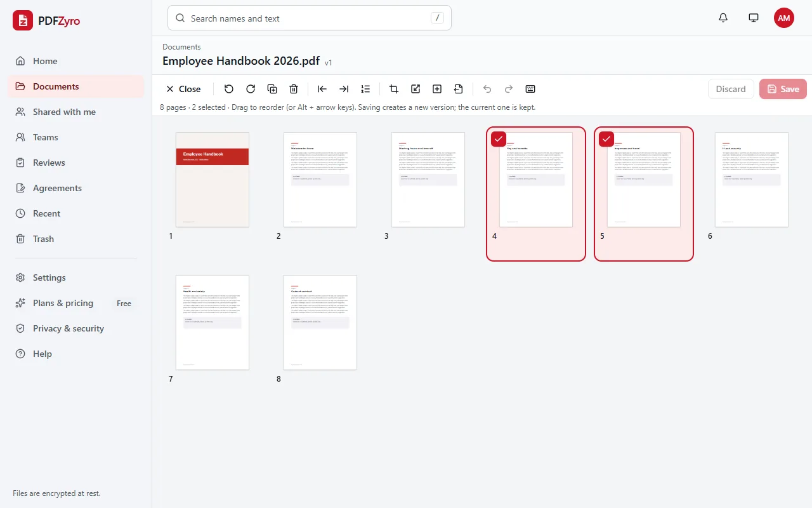Select the page 2 thumbnail
The width and height of the screenshot is (812, 508).
pyautogui.click(x=320, y=180)
